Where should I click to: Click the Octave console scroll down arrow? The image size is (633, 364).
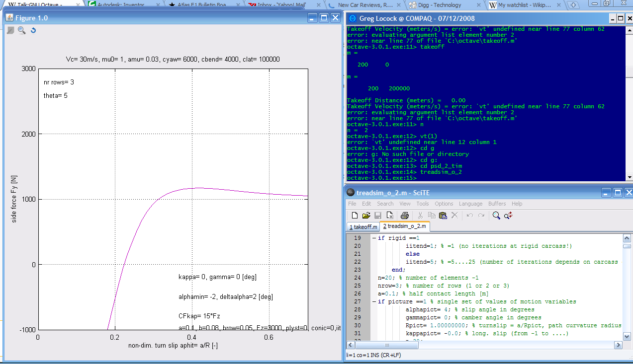click(x=629, y=177)
